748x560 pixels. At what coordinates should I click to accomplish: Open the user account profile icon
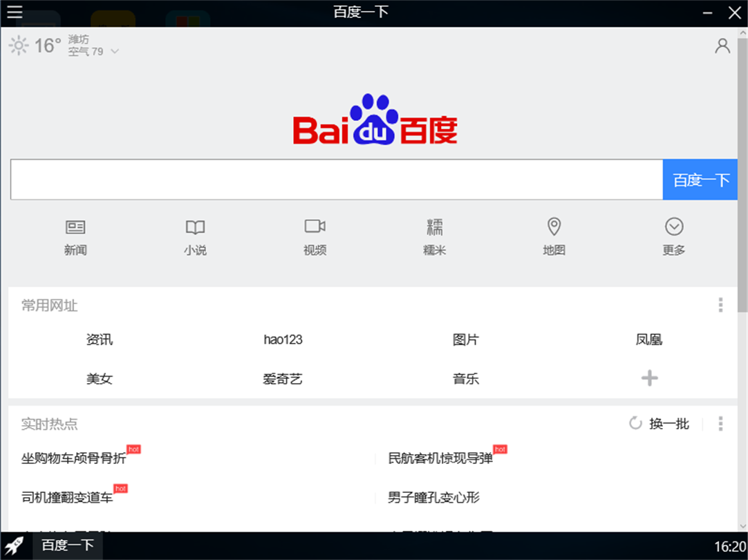pos(722,46)
